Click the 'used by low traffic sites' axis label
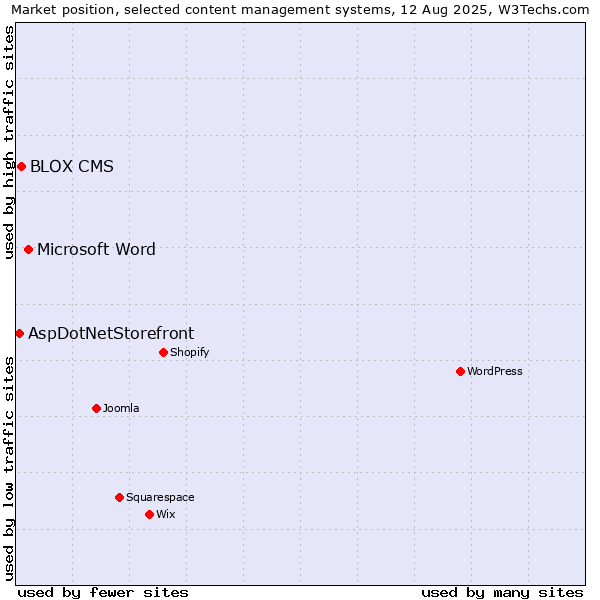600x600 pixels. [8, 469]
